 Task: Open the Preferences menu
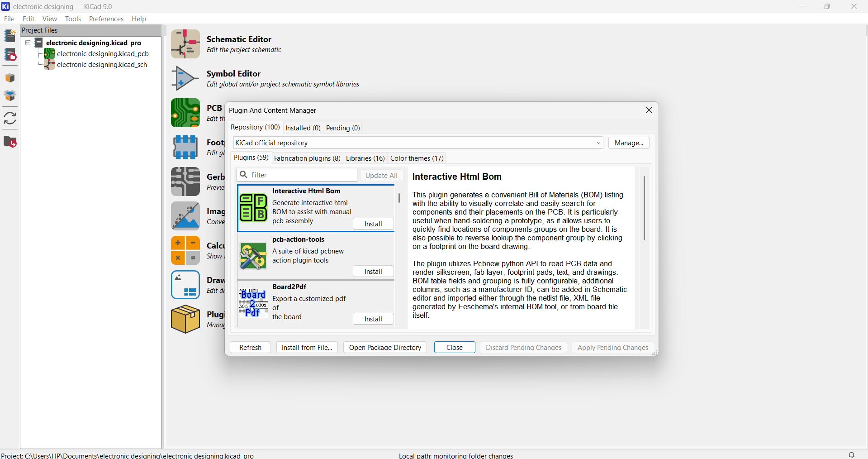point(106,19)
